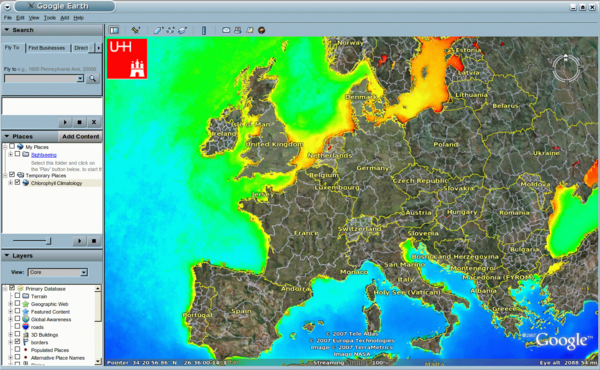Viewport: 600px width, 370px height.
Task: Click the Add Image Overlay icon
Action: pos(182,30)
